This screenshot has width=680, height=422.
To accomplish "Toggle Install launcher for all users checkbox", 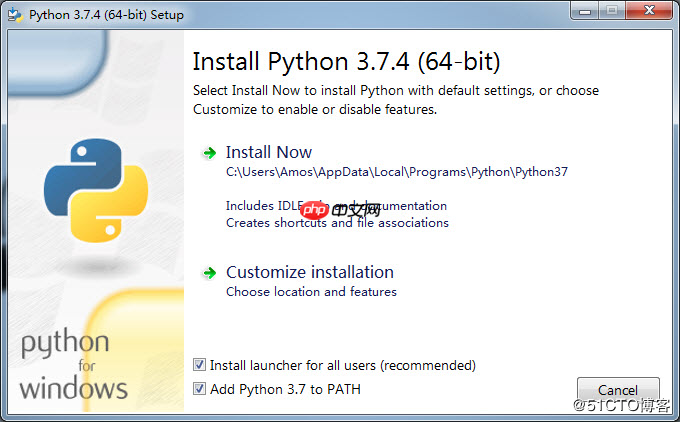I will [x=199, y=365].
